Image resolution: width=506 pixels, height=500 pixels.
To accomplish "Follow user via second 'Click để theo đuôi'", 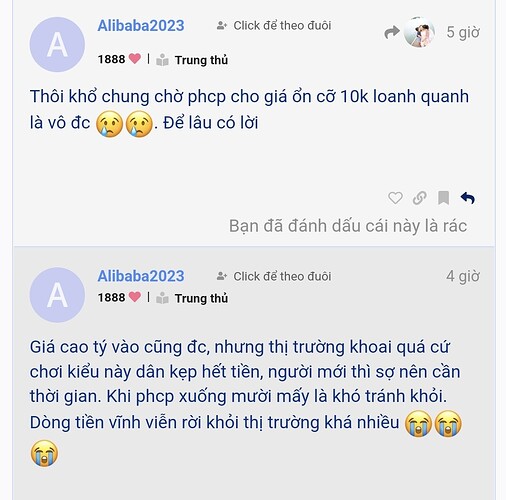I will (274, 276).
